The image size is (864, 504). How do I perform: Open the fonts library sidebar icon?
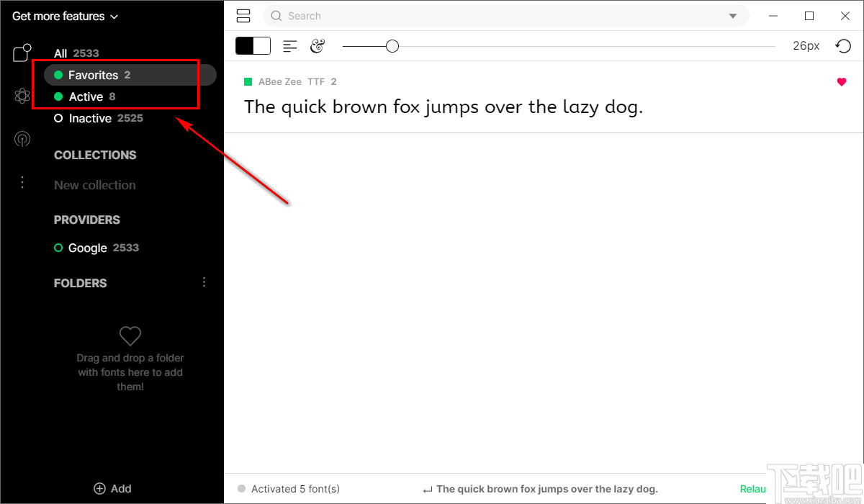[22, 53]
